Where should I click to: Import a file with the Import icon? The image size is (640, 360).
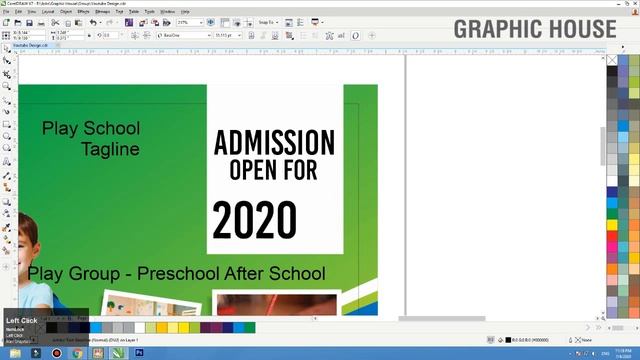[143, 23]
